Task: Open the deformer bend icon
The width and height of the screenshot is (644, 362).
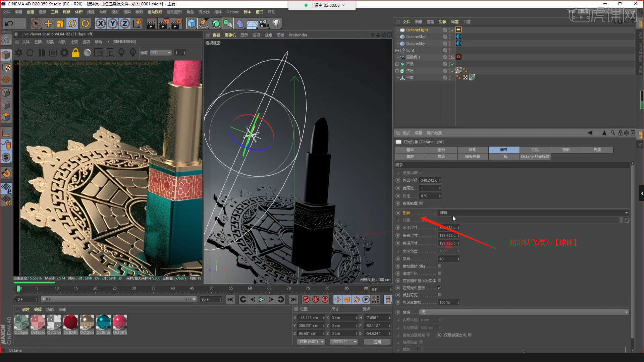Action: tap(240, 23)
